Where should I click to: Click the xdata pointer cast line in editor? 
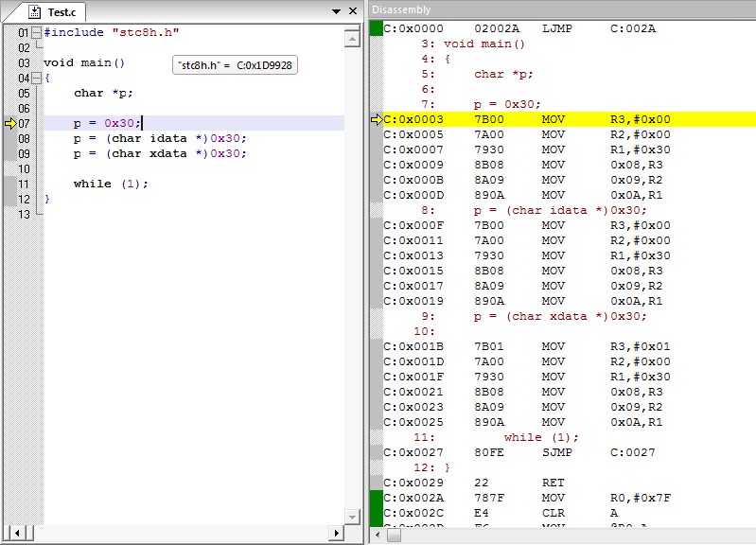pos(160,154)
